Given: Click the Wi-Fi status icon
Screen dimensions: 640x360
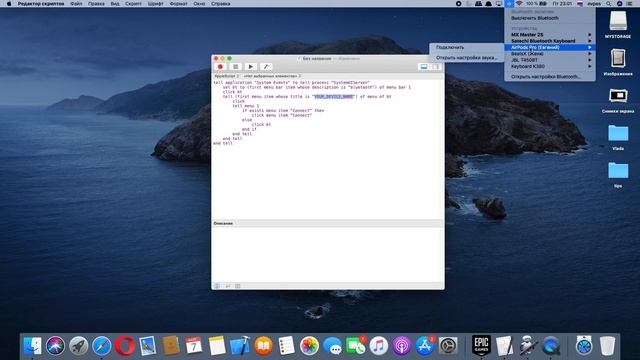Looking at the screenshot, I should tap(519, 4).
